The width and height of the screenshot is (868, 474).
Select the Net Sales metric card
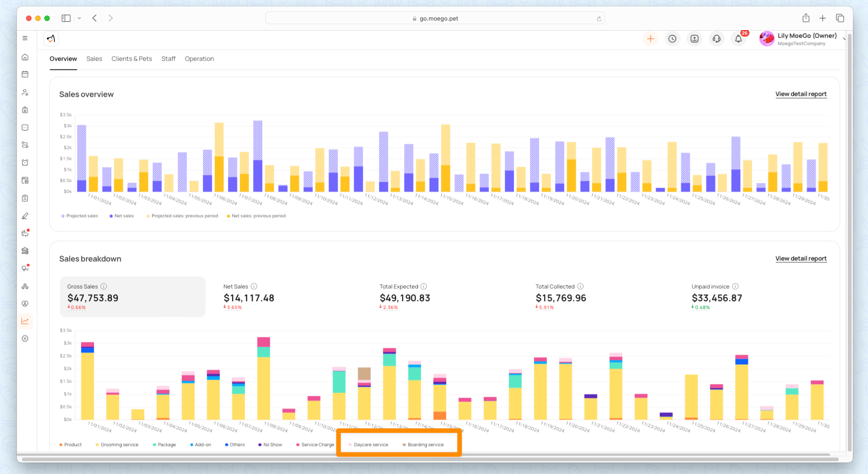point(289,297)
